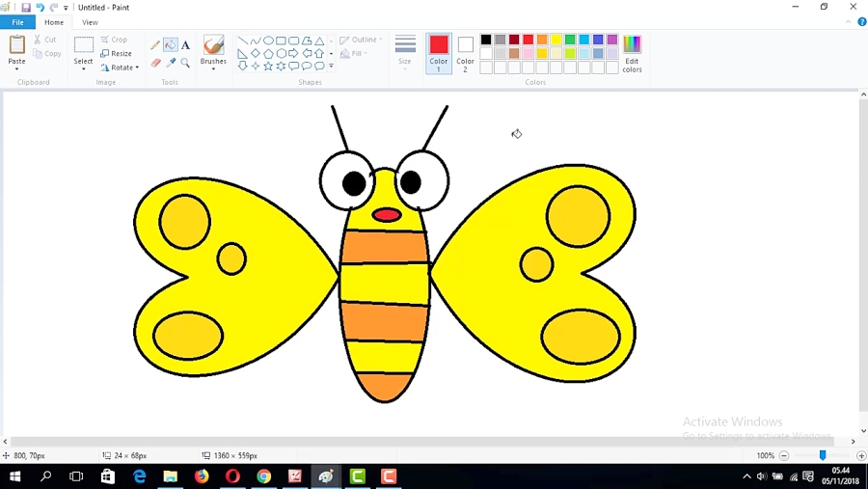Choose the Text tool
The width and height of the screenshot is (868, 489).
pyautogui.click(x=185, y=44)
